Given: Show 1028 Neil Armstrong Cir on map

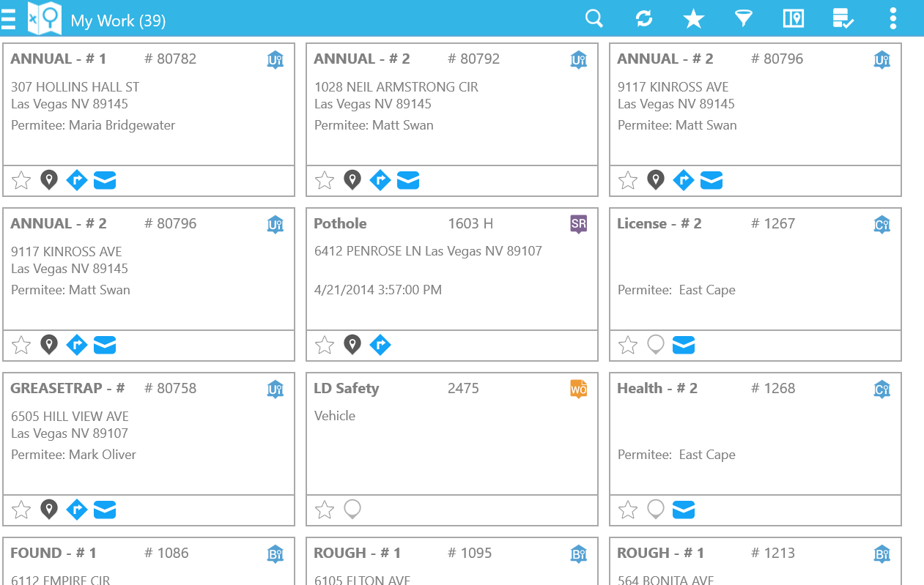Looking at the screenshot, I should (x=352, y=180).
